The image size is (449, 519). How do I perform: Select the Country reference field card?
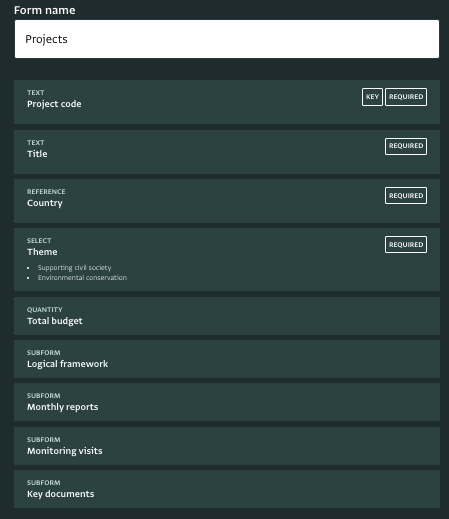[x=227, y=201]
